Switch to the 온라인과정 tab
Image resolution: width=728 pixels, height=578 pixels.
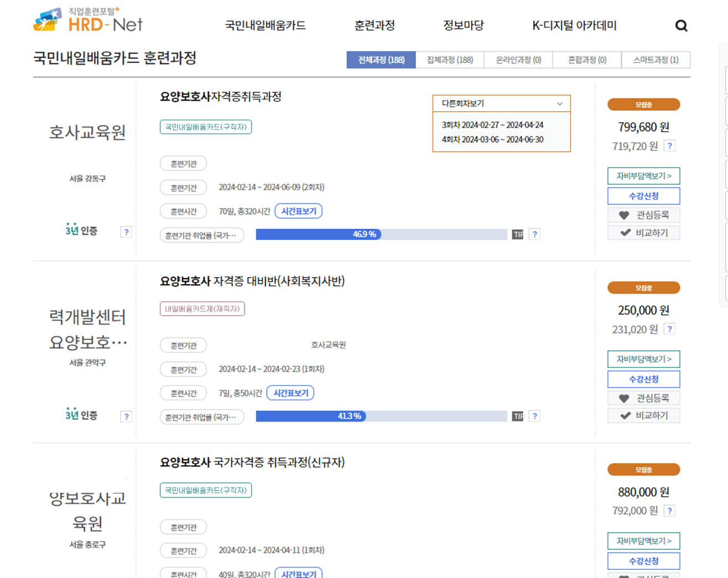point(518,60)
